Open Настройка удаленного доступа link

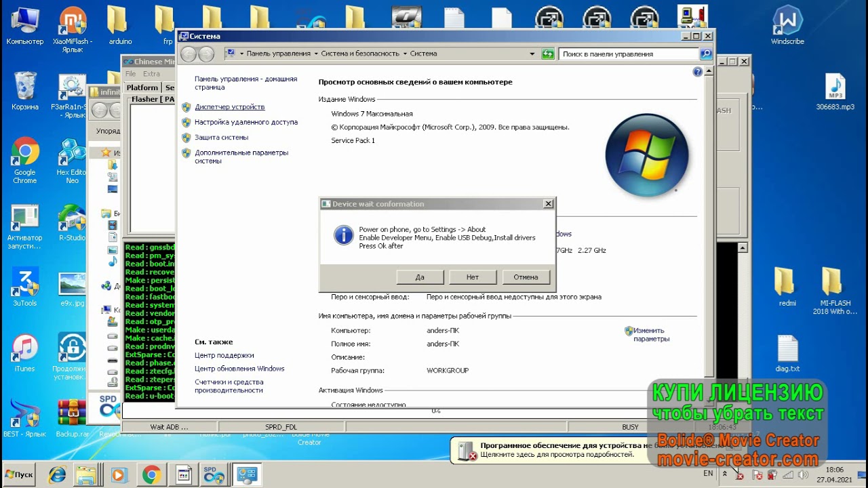[x=246, y=122]
